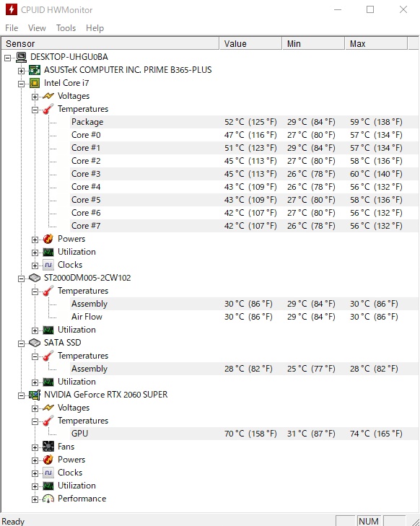
Task: Expand the NVIDIA GPU Voltages node
Action: coord(35,408)
